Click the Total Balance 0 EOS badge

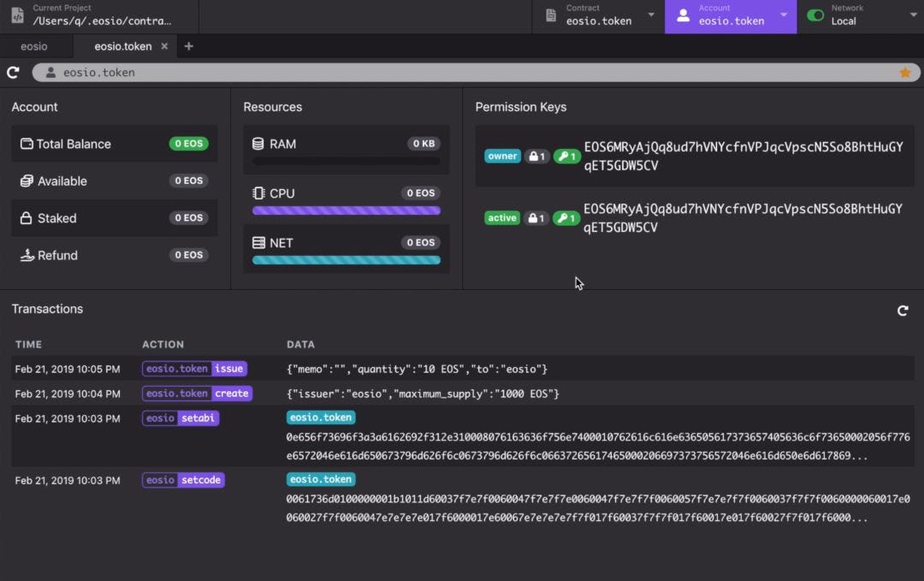pyautogui.click(x=188, y=144)
